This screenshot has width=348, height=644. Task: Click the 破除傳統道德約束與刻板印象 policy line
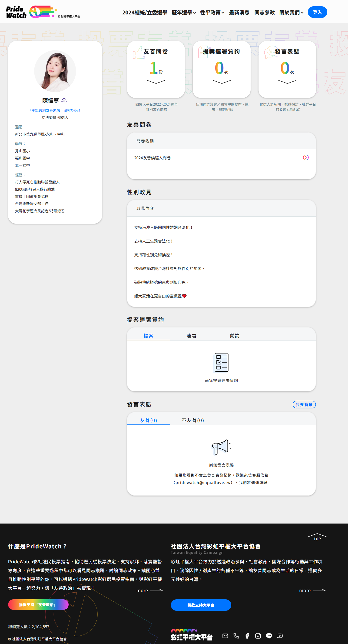(162, 282)
